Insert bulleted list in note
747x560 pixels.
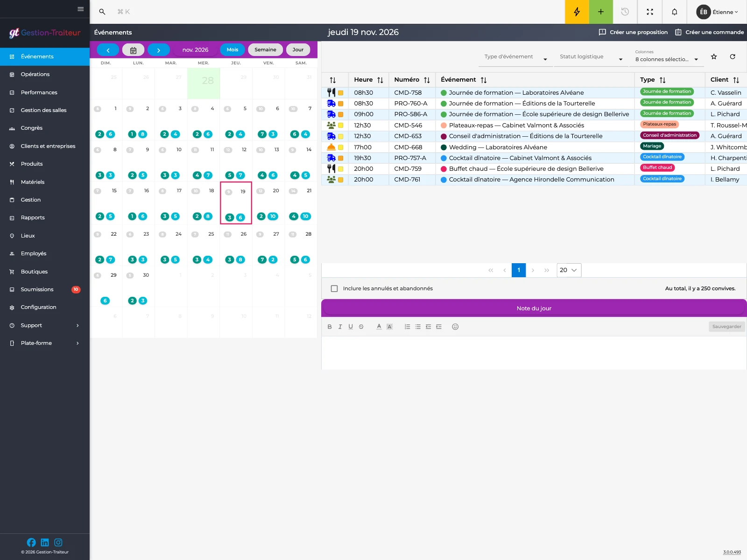pos(418,327)
